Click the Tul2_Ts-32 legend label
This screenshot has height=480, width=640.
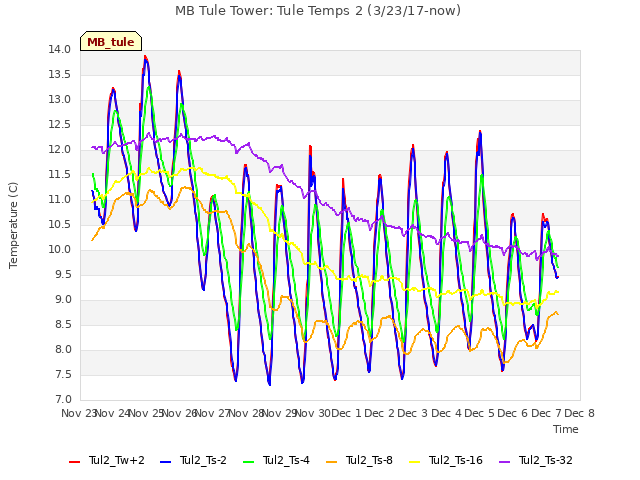546,460
